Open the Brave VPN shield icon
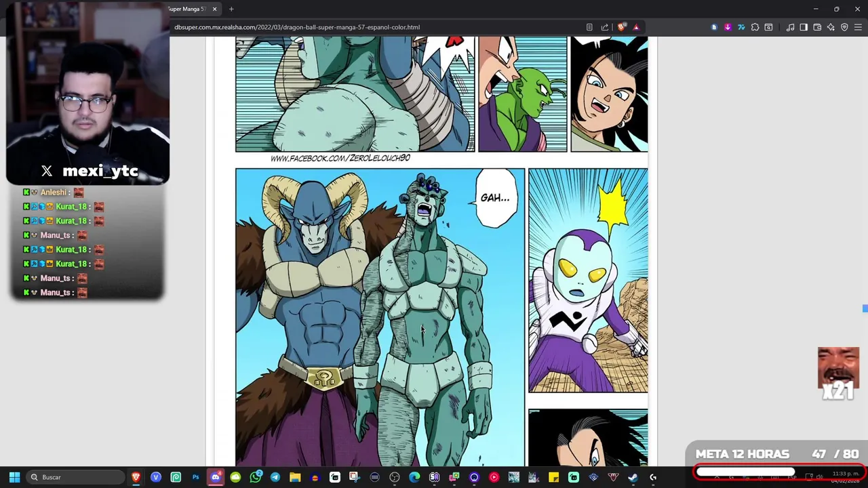This screenshot has height=488, width=868. (x=844, y=27)
